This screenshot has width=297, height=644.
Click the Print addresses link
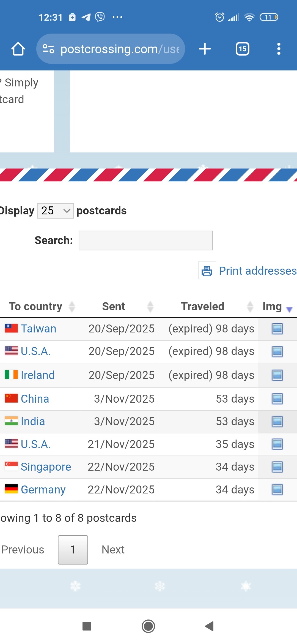click(257, 271)
